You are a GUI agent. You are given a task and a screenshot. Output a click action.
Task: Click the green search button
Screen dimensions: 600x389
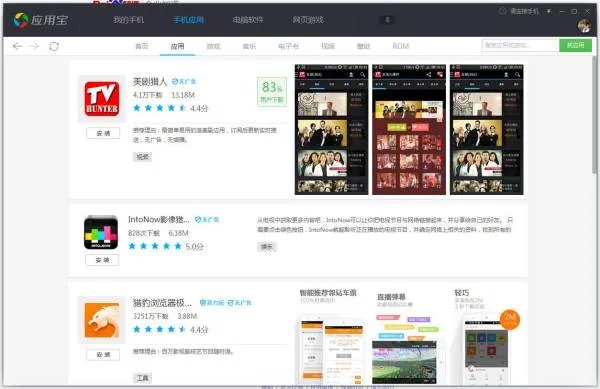click(576, 45)
